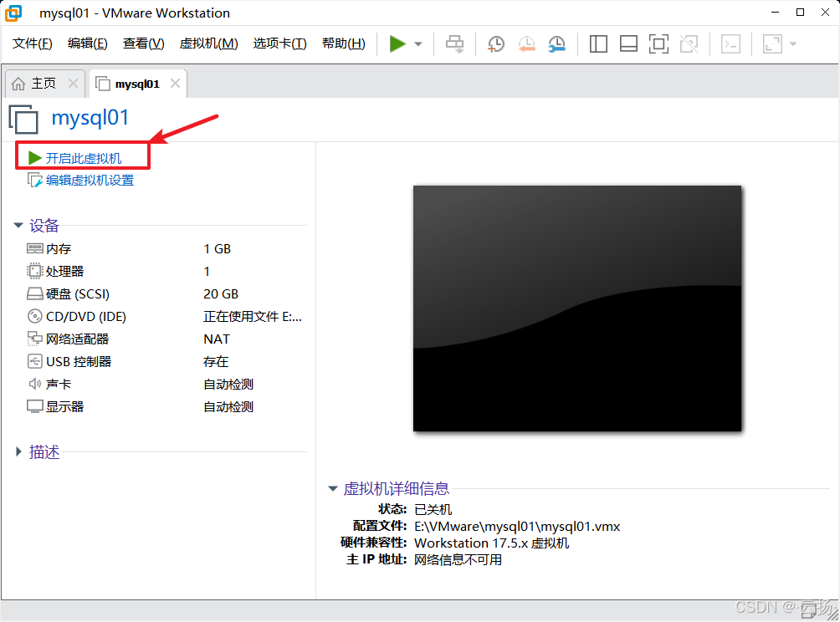The image size is (840, 622).
Task: Click the 网络适配器 network icon
Action: [x=35, y=339]
